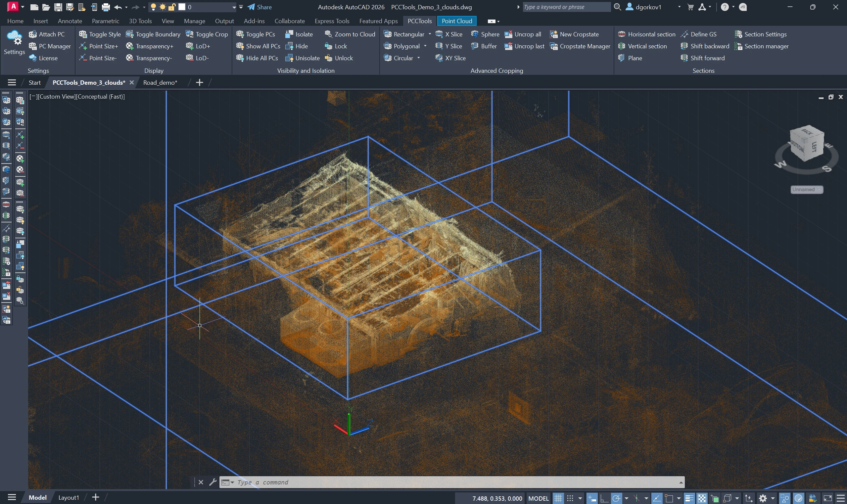Click the Layout1 tab button
847x504 pixels.
pyautogui.click(x=69, y=498)
